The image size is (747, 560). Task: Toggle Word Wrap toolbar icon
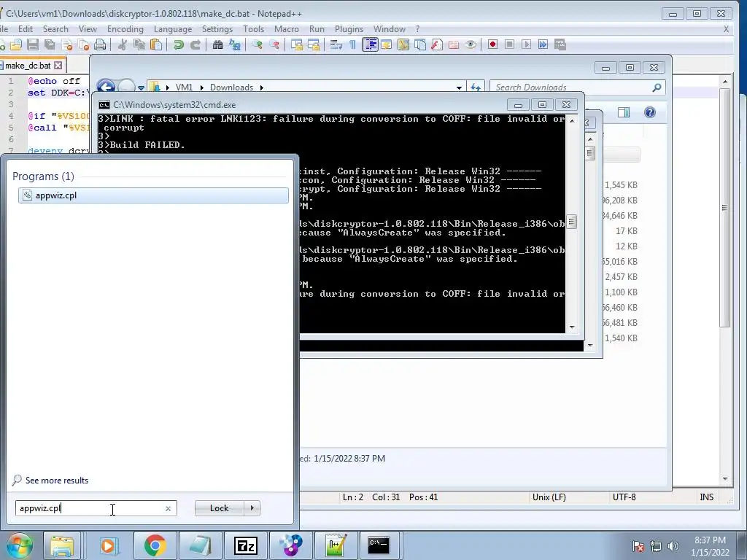[x=336, y=44]
